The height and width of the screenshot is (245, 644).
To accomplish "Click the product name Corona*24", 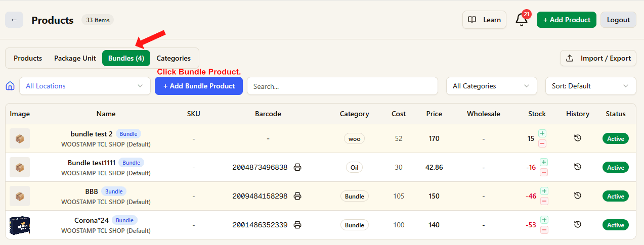I will (x=92, y=220).
